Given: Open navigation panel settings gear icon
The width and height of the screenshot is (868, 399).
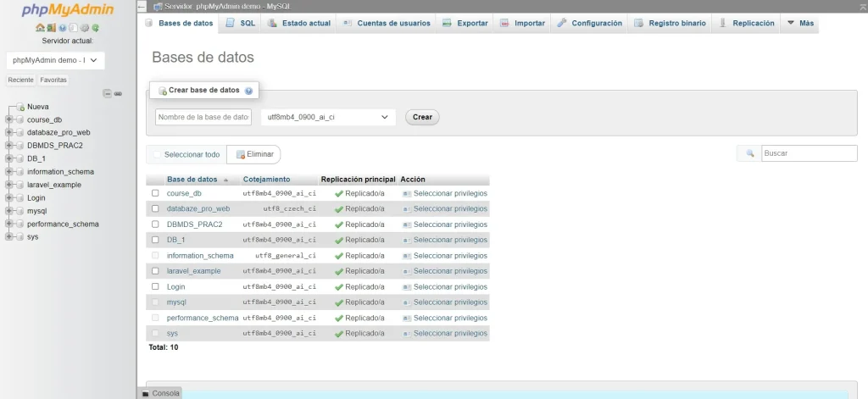Looking at the screenshot, I should tap(85, 28).
